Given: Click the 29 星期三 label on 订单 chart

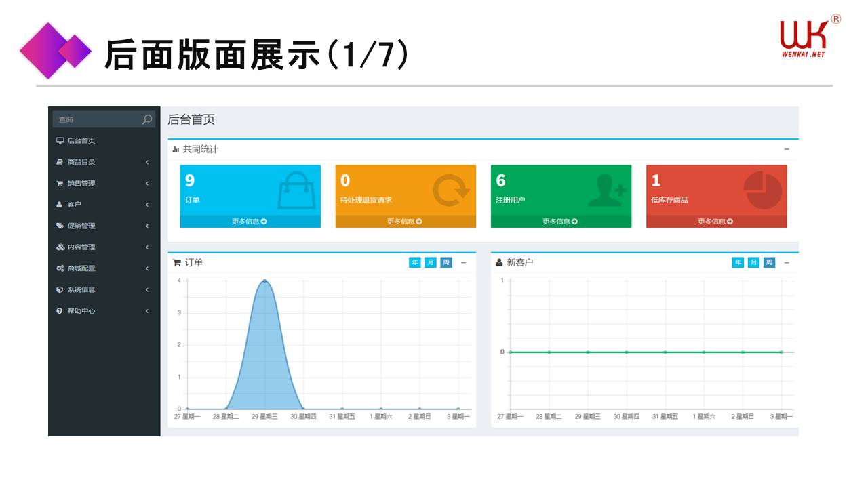Looking at the screenshot, I should click(264, 417).
